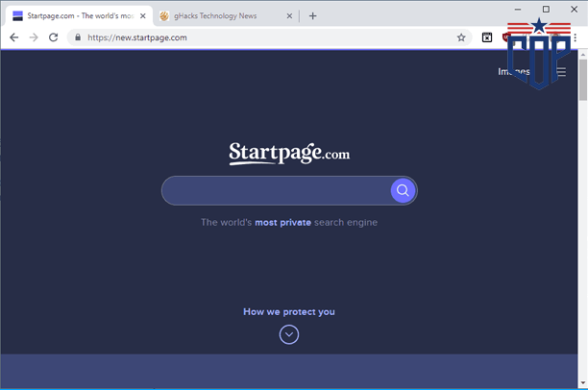The width and height of the screenshot is (588, 390).
Task: Click the address bar URL new.startpage.com
Action: [x=137, y=37]
